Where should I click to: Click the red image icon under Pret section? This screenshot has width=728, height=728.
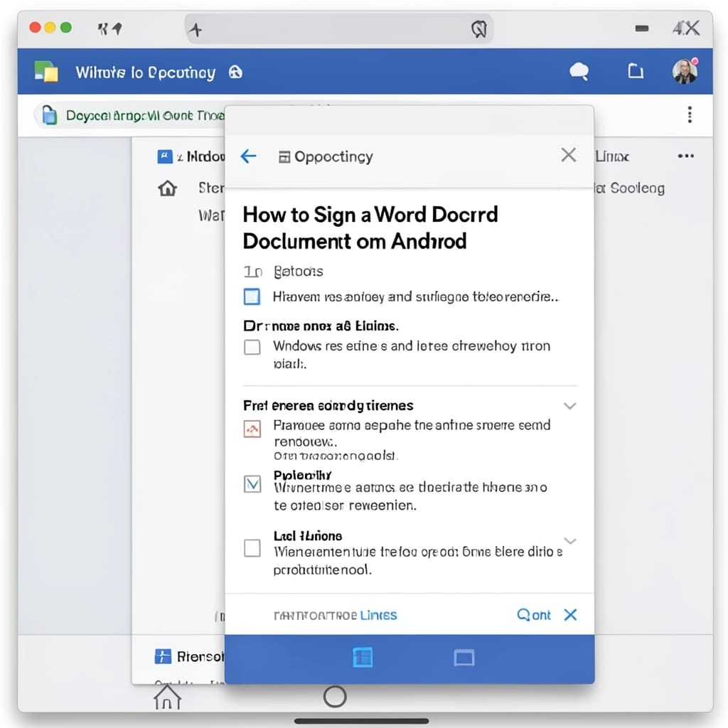[x=252, y=429]
